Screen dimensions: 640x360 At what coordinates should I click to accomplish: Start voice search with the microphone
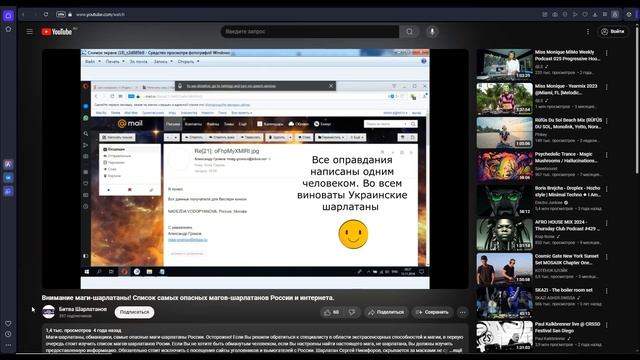432,31
